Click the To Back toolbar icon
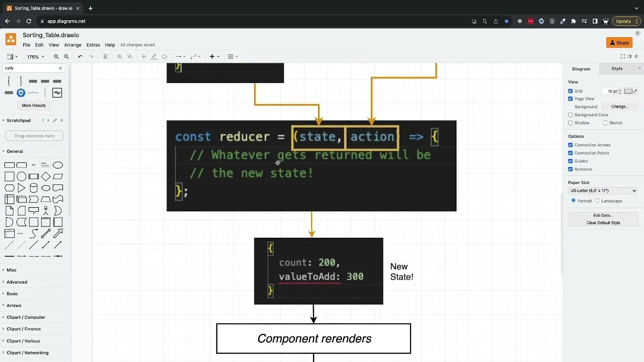This screenshot has width=644, height=362. [129, 57]
